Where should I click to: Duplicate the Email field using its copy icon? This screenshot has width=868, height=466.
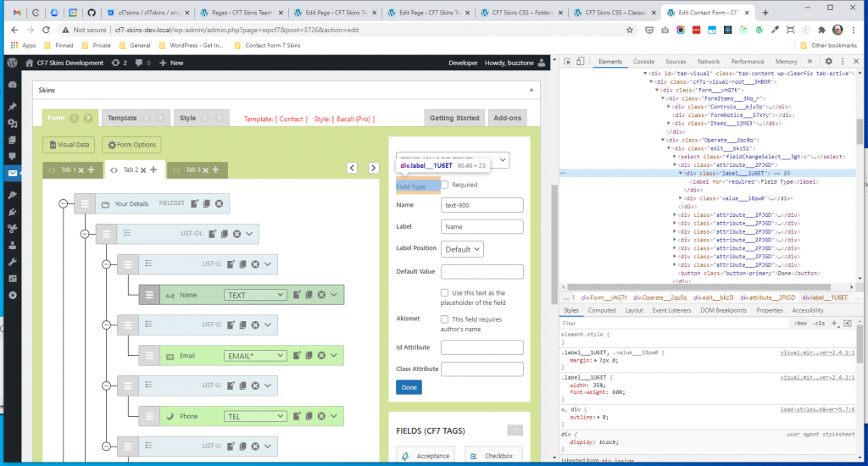click(309, 356)
